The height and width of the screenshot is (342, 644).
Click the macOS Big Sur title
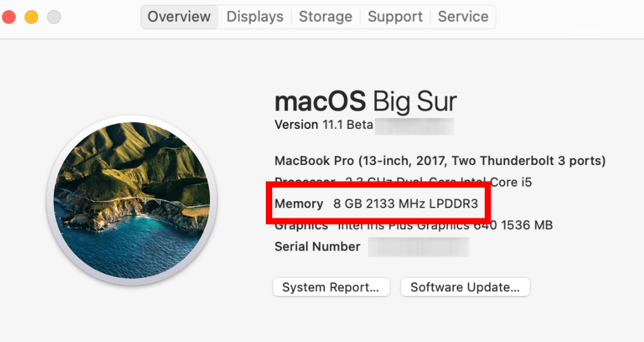click(x=365, y=102)
